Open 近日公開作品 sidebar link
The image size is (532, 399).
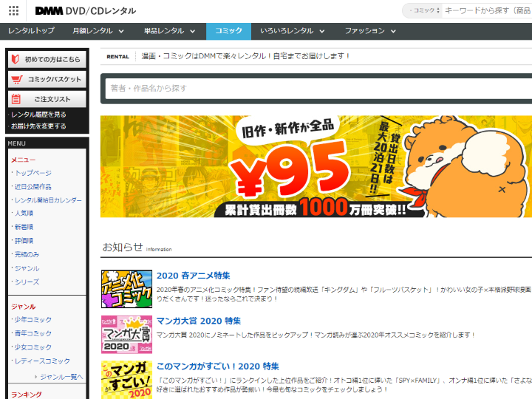pos(33,187)
